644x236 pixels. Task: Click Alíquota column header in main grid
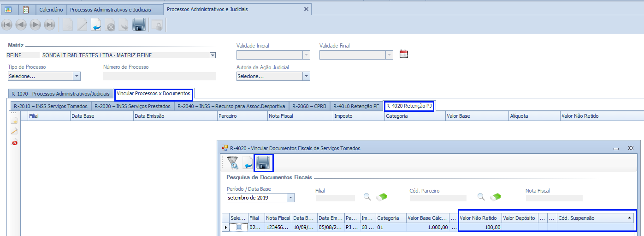point(534,116)
